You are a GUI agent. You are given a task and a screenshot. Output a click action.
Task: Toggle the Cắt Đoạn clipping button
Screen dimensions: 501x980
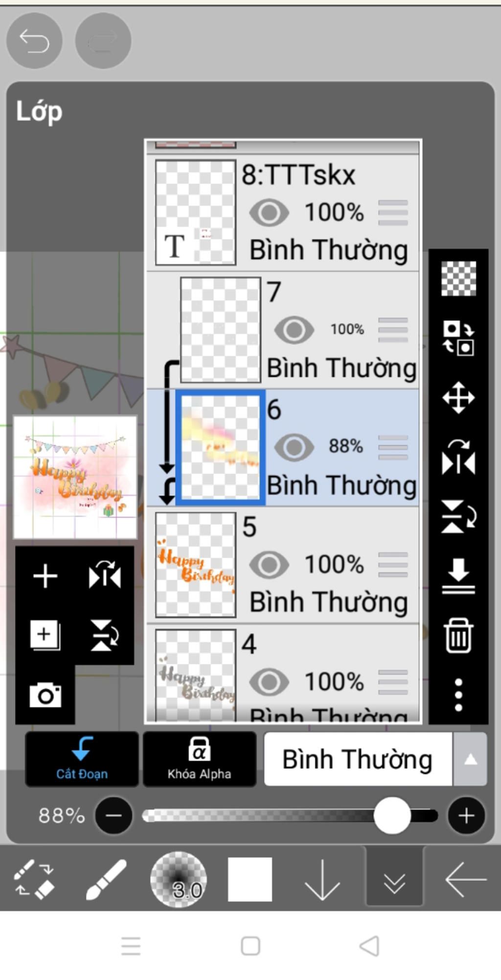point(82,759)
